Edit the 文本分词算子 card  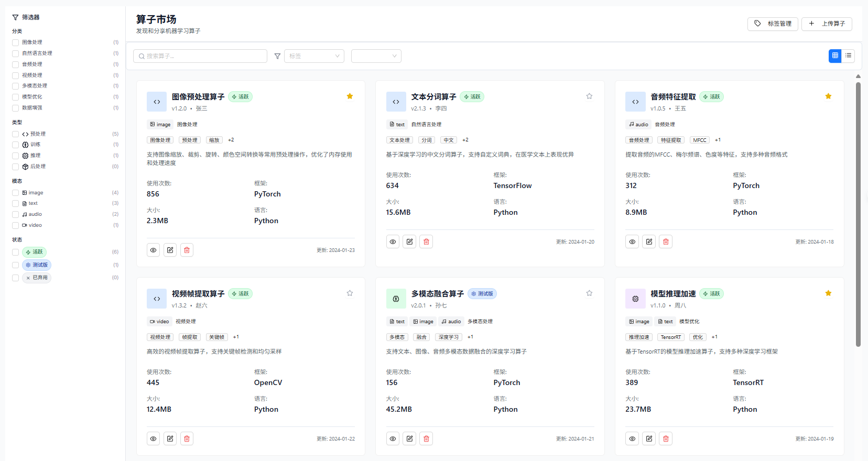[409, 242]
